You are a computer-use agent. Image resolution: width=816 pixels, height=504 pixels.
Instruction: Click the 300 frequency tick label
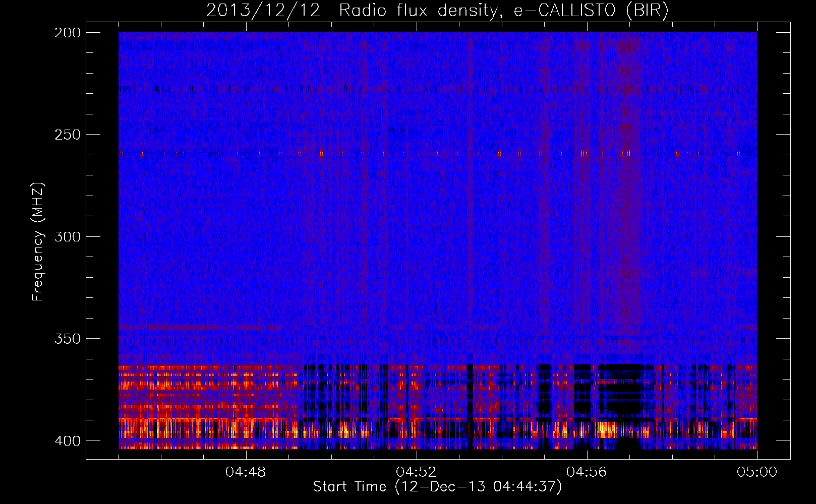coord(67,236)
